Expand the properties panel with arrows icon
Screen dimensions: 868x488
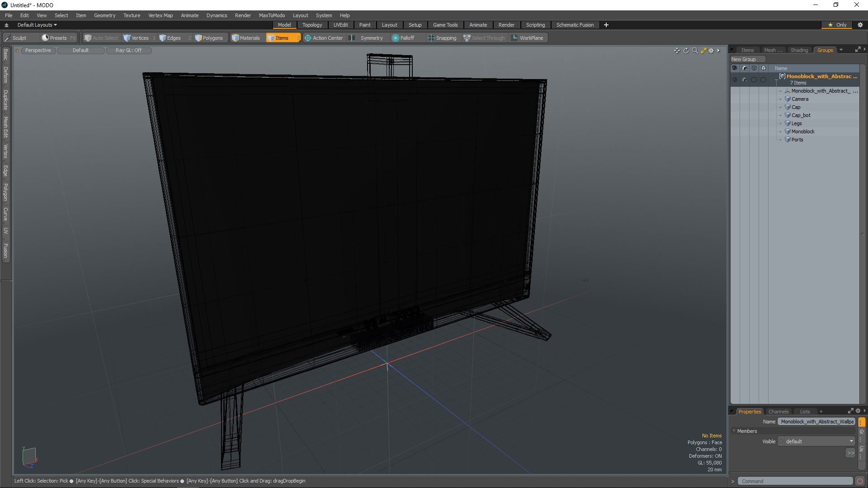click(850, 411)
